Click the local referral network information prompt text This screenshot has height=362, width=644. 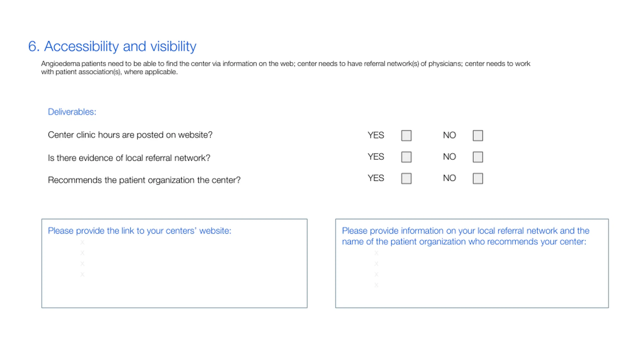(x=465, y=236)
